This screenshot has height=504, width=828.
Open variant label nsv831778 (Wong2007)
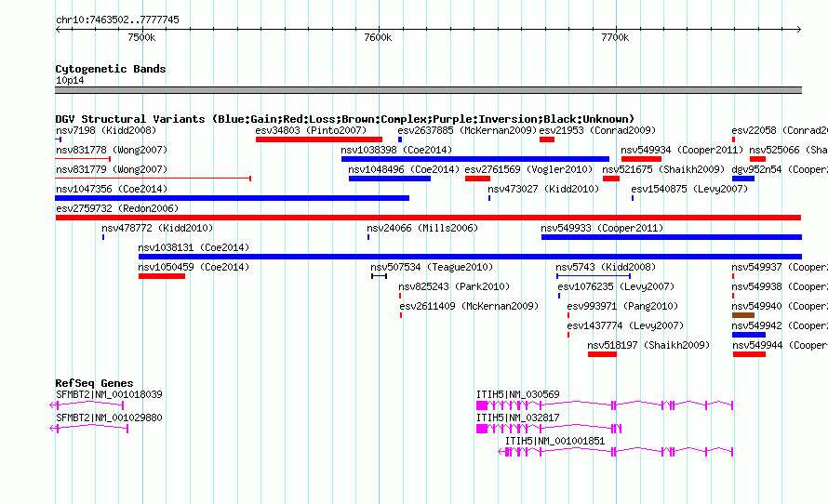point(112,150)
